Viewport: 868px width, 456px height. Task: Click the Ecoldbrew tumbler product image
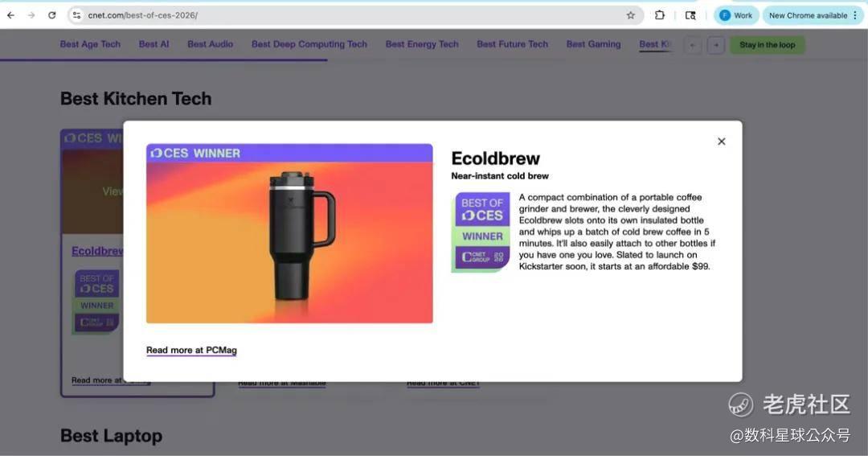click(289, 242)
